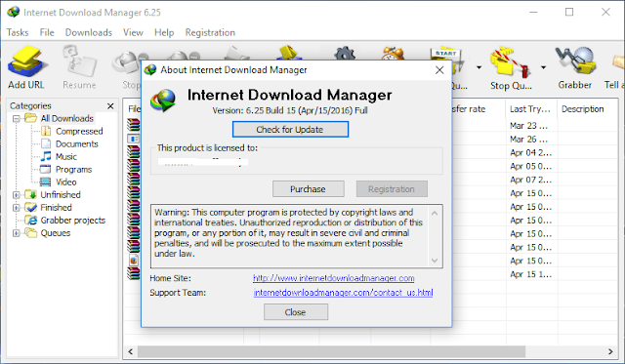Screen dimensions: 625x364
Task: Click the greyed Registration button in dialog
Action: [392, 188]
